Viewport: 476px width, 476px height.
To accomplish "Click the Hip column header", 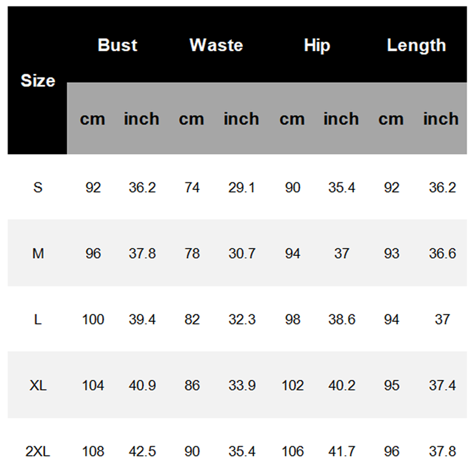I will 317,45.
